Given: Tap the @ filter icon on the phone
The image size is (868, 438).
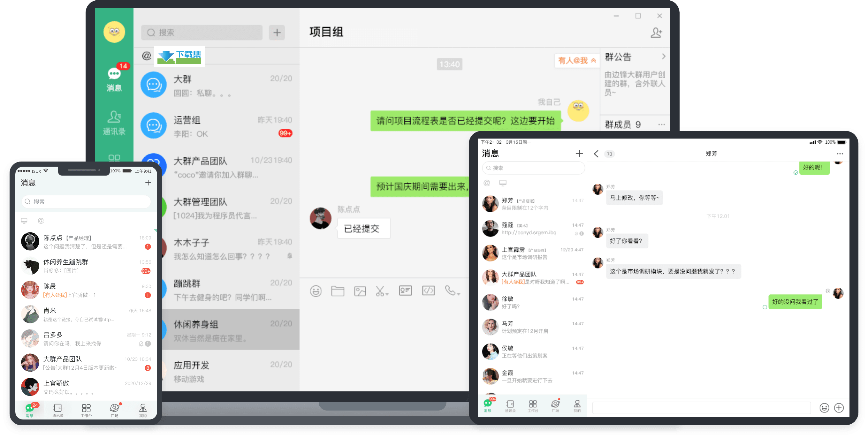Looking at the screenshot, I should [41, 221].
